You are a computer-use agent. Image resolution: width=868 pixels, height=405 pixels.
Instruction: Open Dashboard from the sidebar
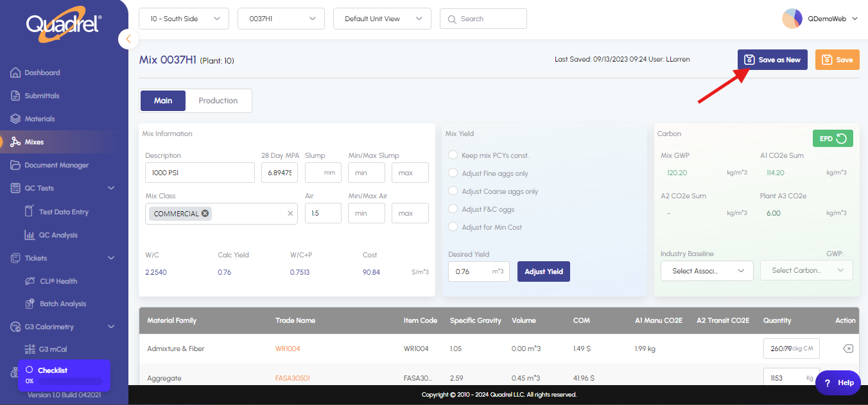tap(42, 73)
